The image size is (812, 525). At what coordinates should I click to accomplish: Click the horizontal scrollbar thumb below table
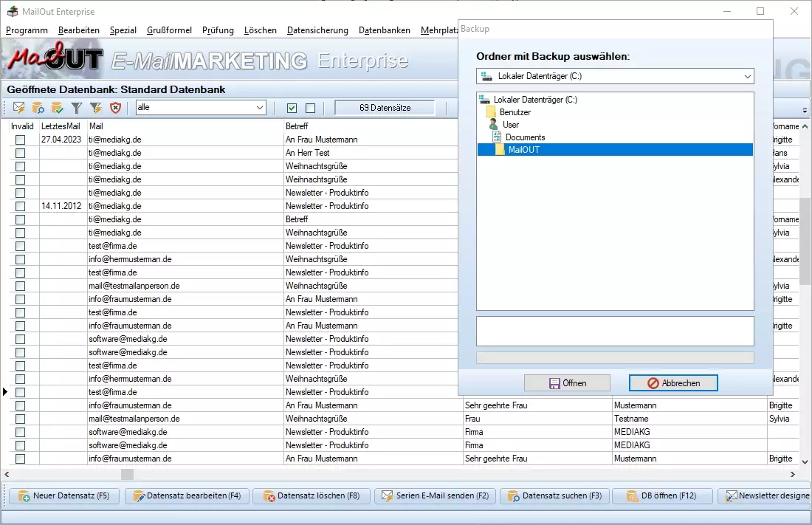tap(127, 474)
